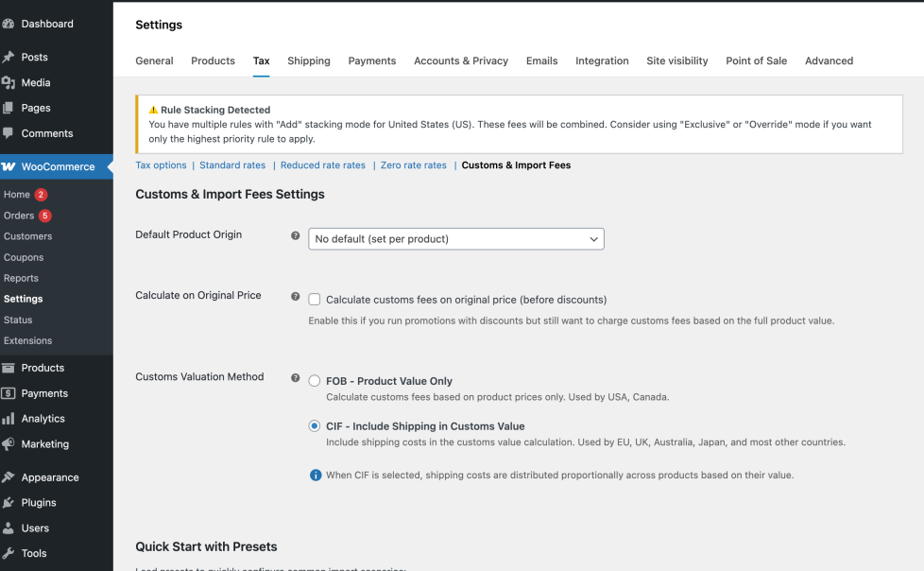Click the Analytics bar chart icon
Image resolution: width=924 pixels, height=571 pixels.
coord(9,419)
